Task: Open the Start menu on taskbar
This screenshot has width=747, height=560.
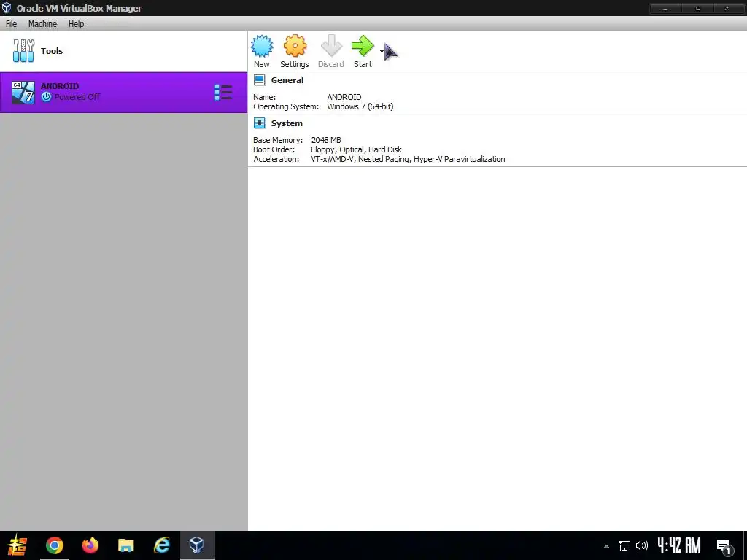Action: coord(18,545)
